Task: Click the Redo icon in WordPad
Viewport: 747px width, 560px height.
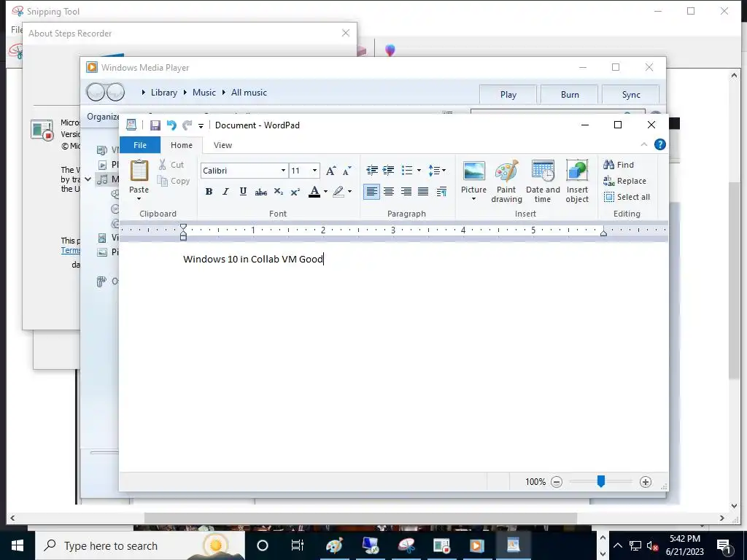Action: (x=187, y=125)
